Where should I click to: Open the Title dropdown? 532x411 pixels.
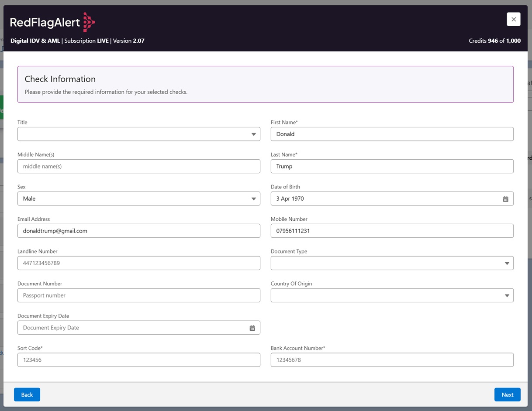point(139,134)
